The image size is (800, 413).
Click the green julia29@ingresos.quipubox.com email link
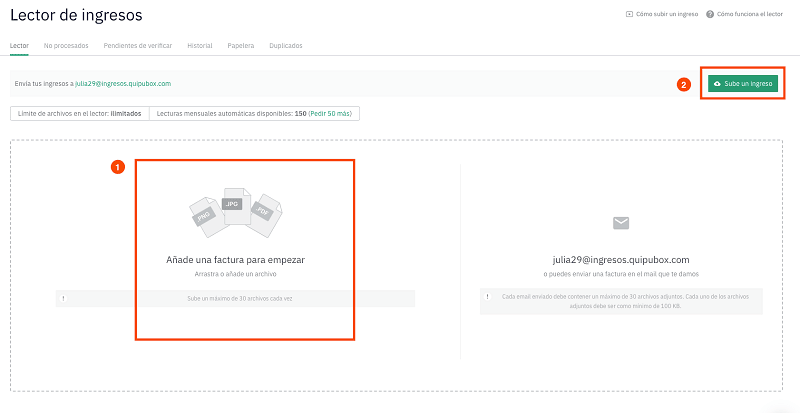[123, 83]
